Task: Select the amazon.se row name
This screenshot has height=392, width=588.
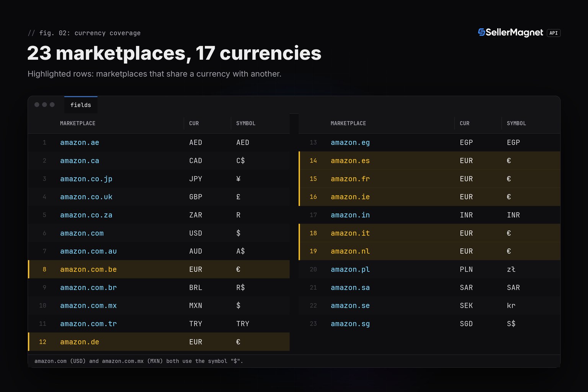Action: (x=350, y=305)
